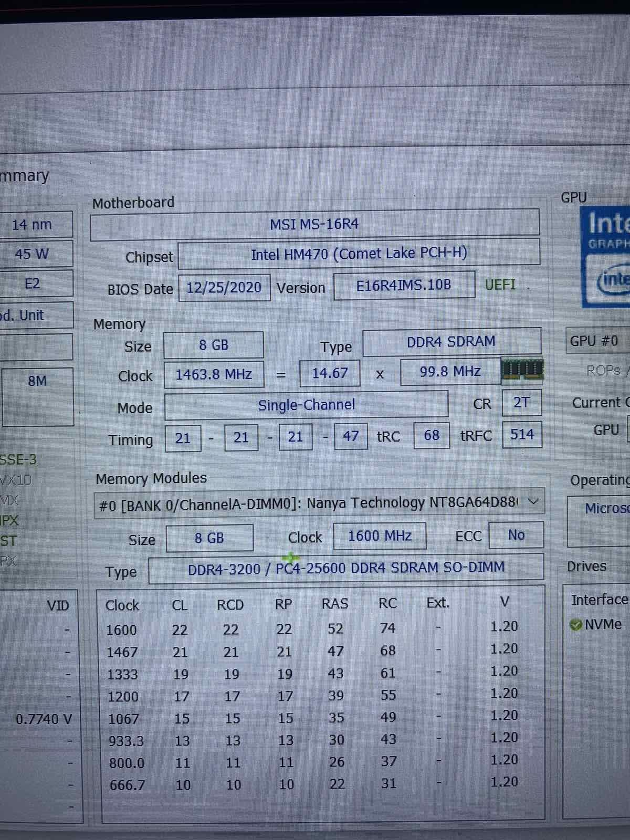630x840 pixels.
Task: Click the tRFC value 514
Action: point(522,434)
